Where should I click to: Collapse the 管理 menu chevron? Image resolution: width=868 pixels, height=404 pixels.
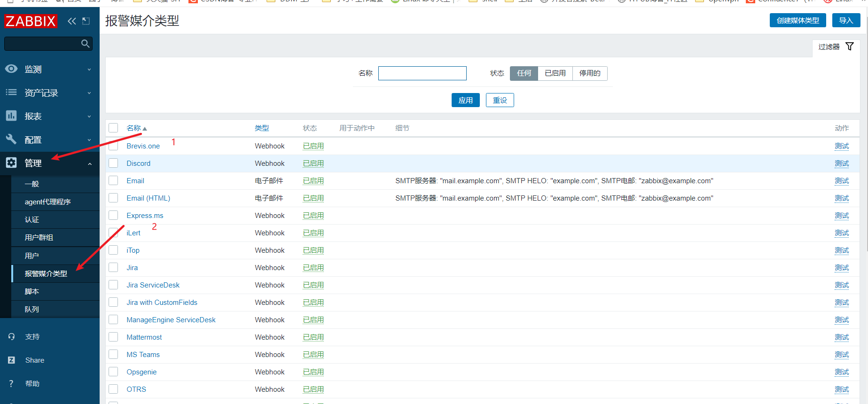click(89, 163)
